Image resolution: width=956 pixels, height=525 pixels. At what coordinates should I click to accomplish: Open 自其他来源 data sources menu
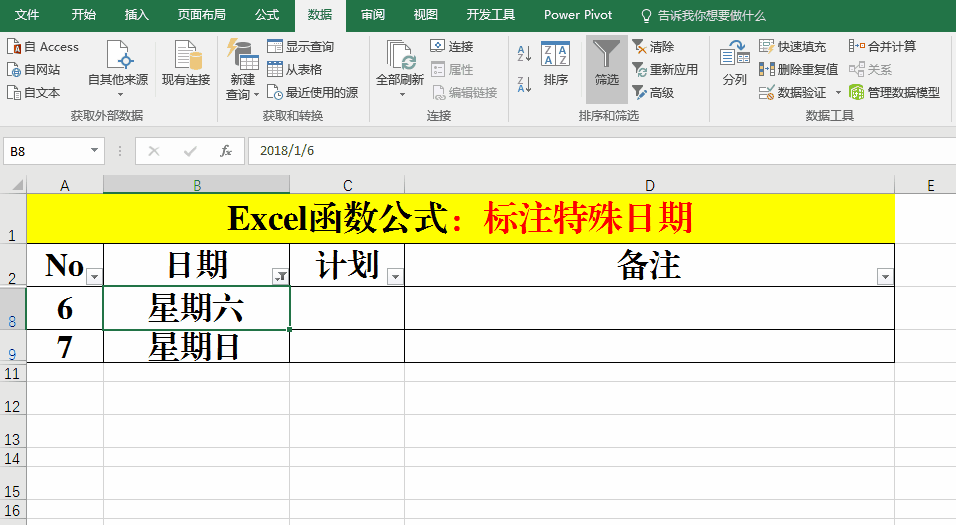(x=118, y=68)
